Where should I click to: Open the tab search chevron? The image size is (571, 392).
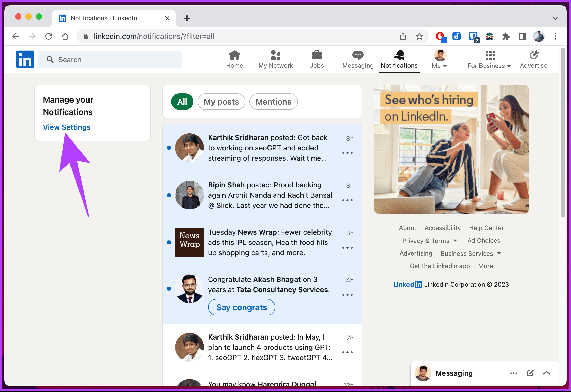(555, 18)
